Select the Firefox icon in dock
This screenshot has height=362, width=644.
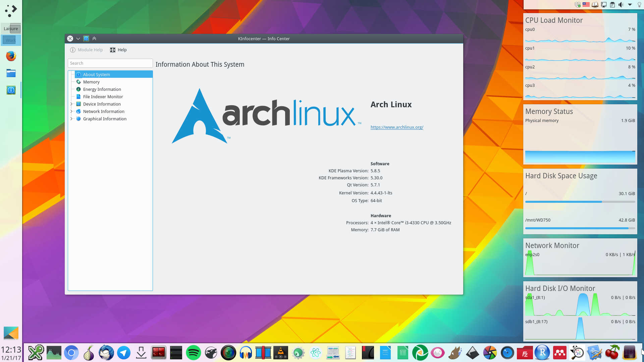pos(11,57)
